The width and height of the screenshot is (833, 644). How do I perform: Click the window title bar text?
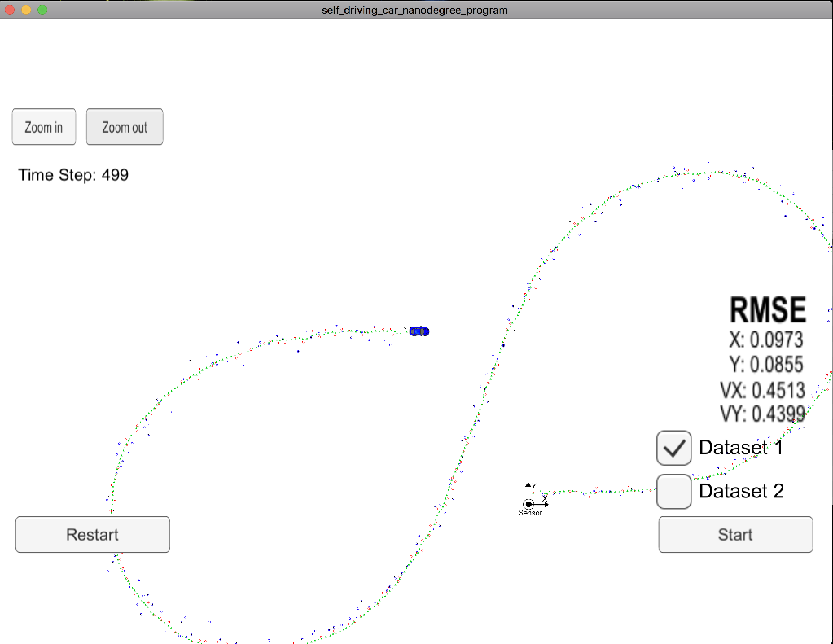[414, 10]
